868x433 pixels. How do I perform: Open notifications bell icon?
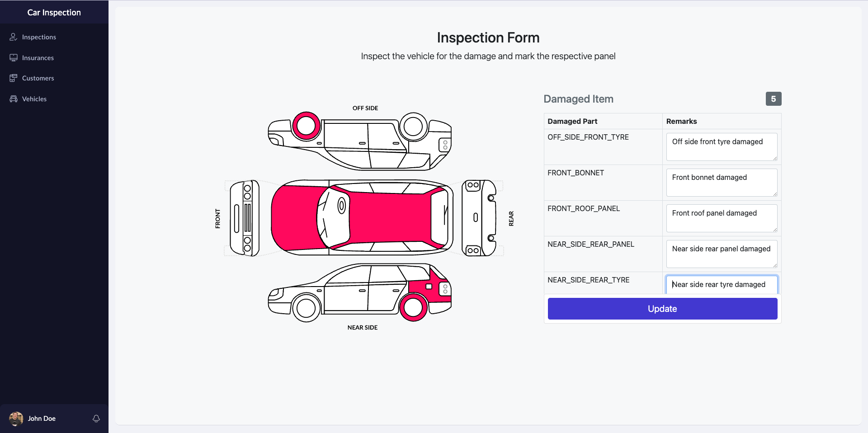click(96, 419)
